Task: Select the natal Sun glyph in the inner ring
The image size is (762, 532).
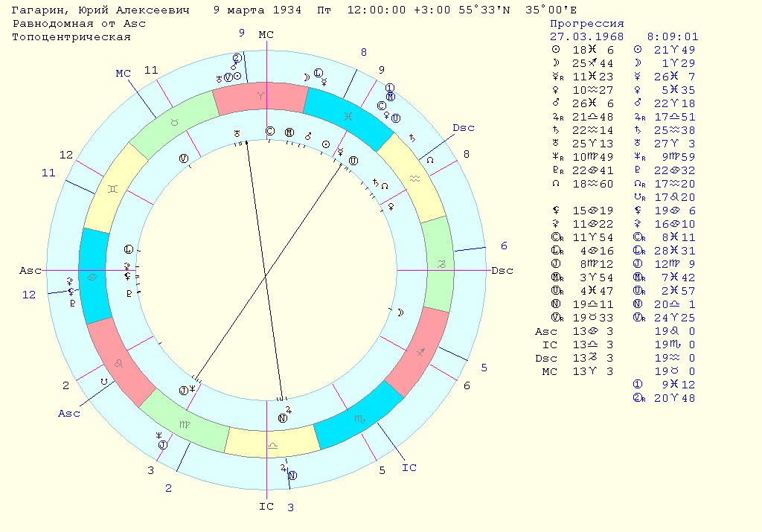Action: [326, 144]
